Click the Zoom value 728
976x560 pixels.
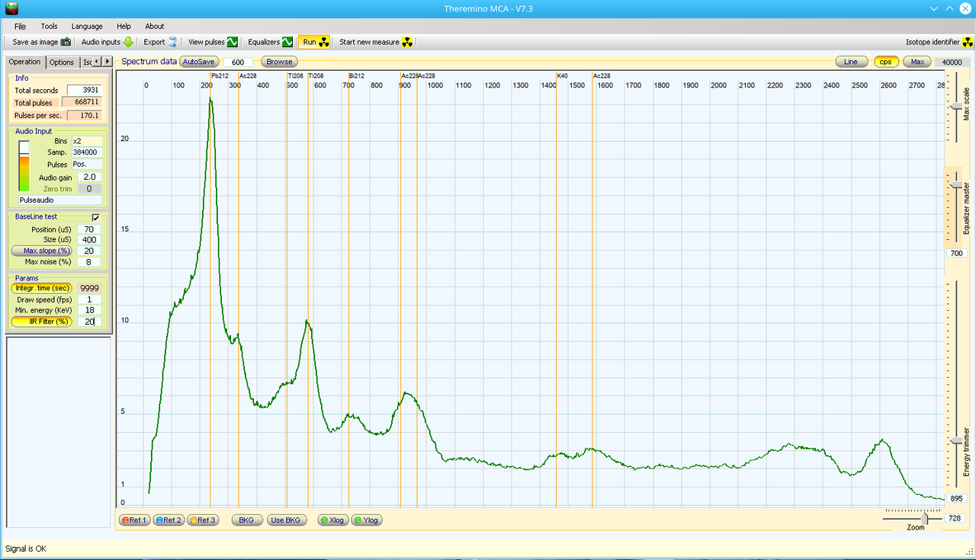pos(955,518)
